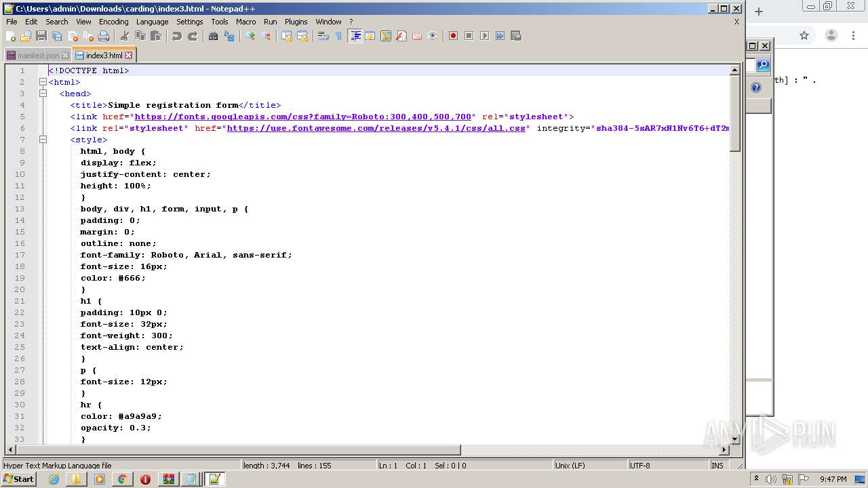This screenshot has height=488, width=868.
Task: Toggle Show All Characters pilcrow
Action: [x=338, y=36]
